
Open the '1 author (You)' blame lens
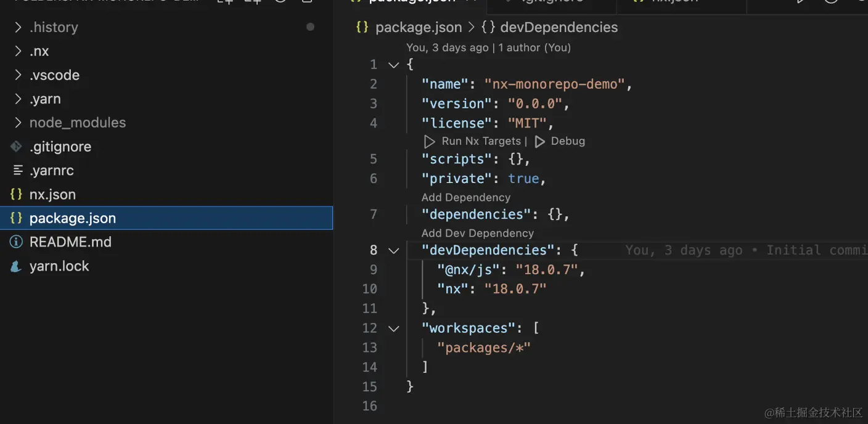click(x=534, y=47)
